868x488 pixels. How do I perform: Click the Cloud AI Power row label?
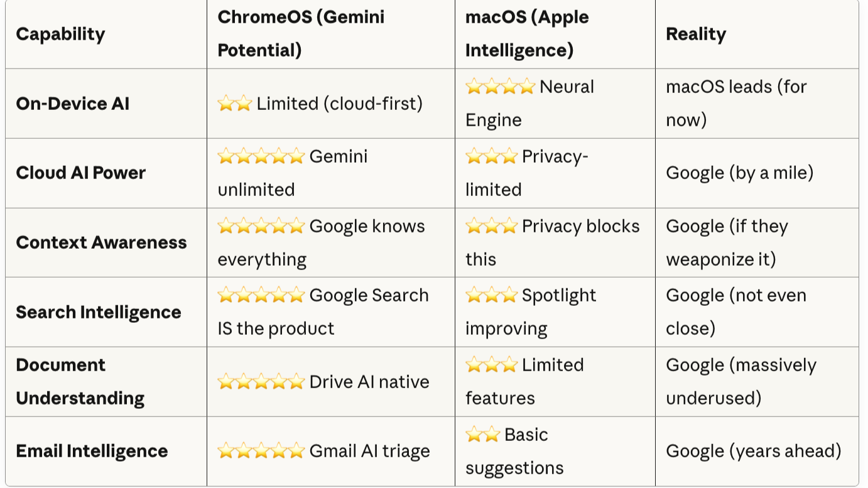click(x=81, y=173)
